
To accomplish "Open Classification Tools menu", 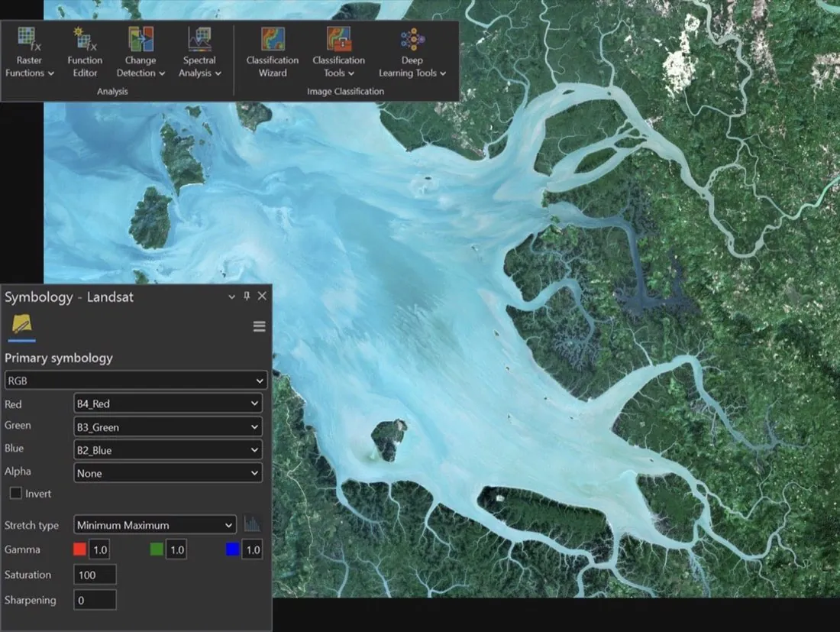I will [x=338, y=52].
